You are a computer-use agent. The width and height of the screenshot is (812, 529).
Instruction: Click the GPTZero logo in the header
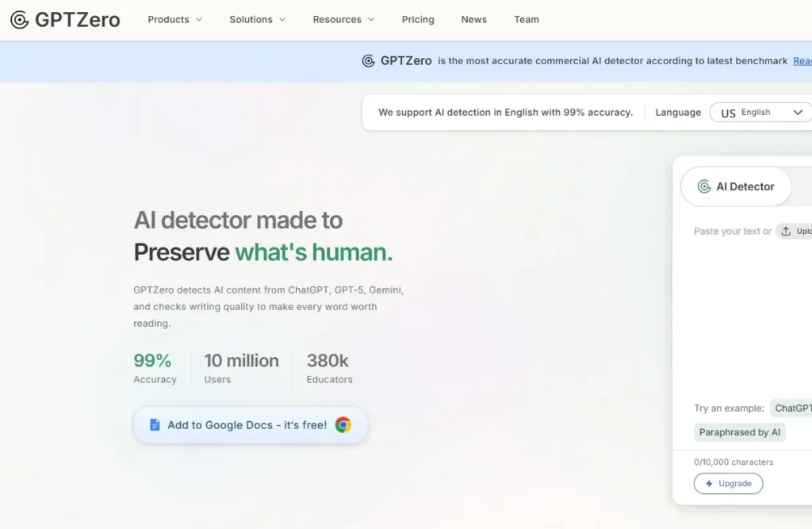click(x=65, y=19)
